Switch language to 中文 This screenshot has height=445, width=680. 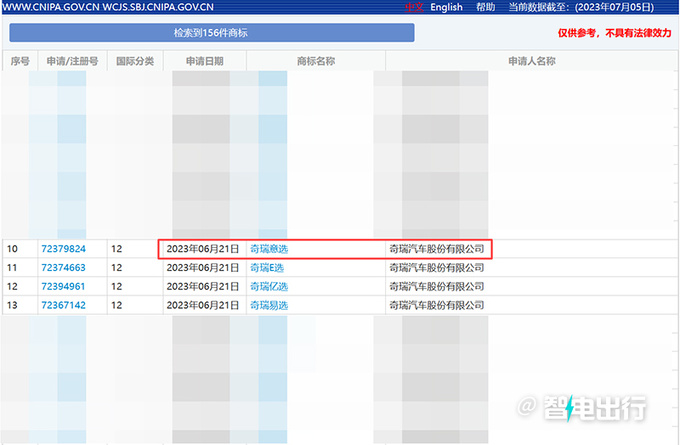tap(414, 7)
